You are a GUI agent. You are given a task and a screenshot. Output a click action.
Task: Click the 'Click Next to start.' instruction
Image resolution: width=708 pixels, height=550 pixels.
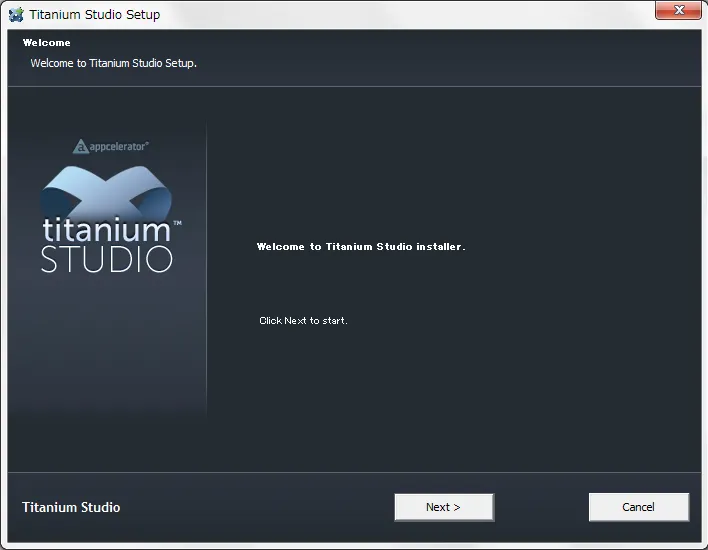point(303,321)
